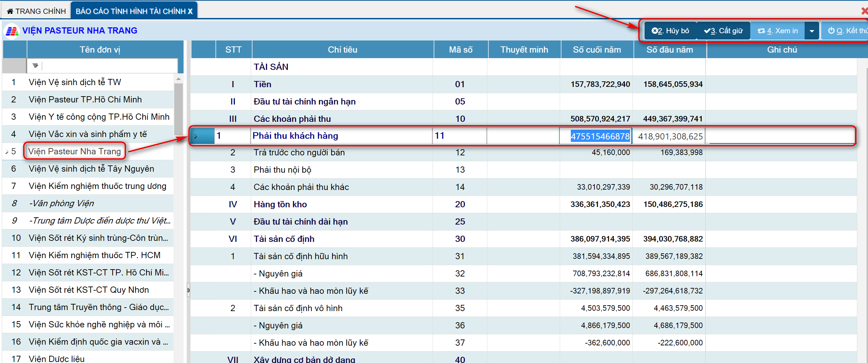Switch to the TRANG CHÍNH tab
Screen dimensions: 868x363
click(36, 11)
